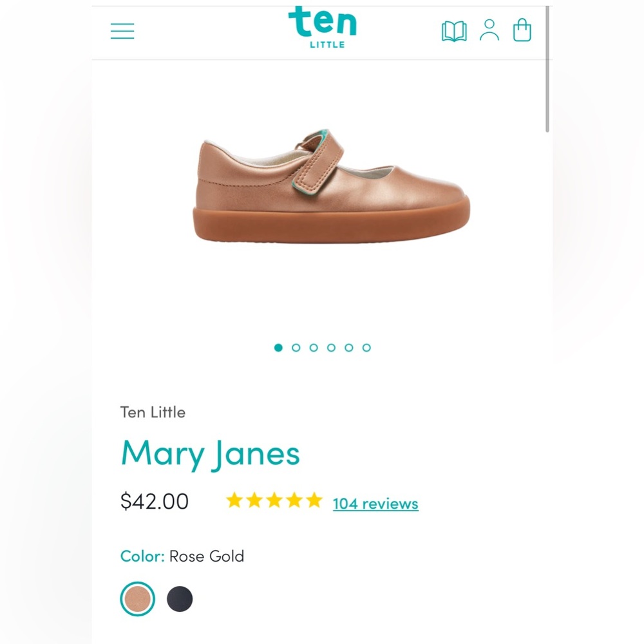
Task: Click the $42.00 price text
Action: click(x=155, y=501)
